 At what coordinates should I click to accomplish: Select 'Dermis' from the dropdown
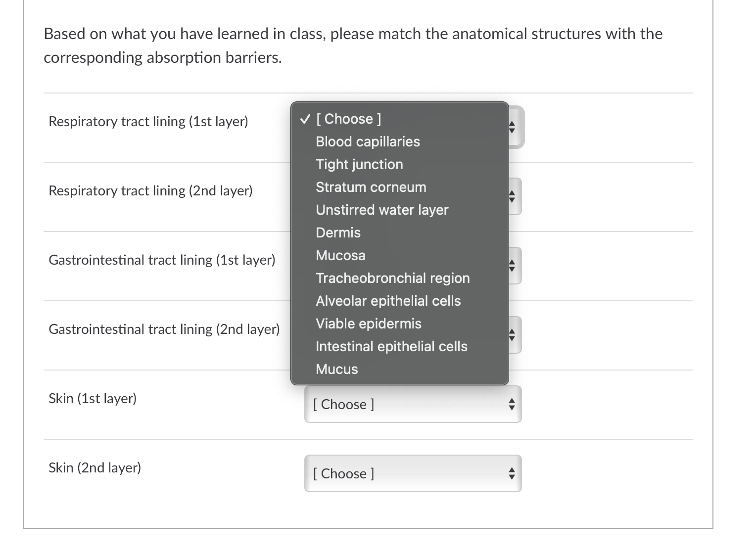point(338,233)
